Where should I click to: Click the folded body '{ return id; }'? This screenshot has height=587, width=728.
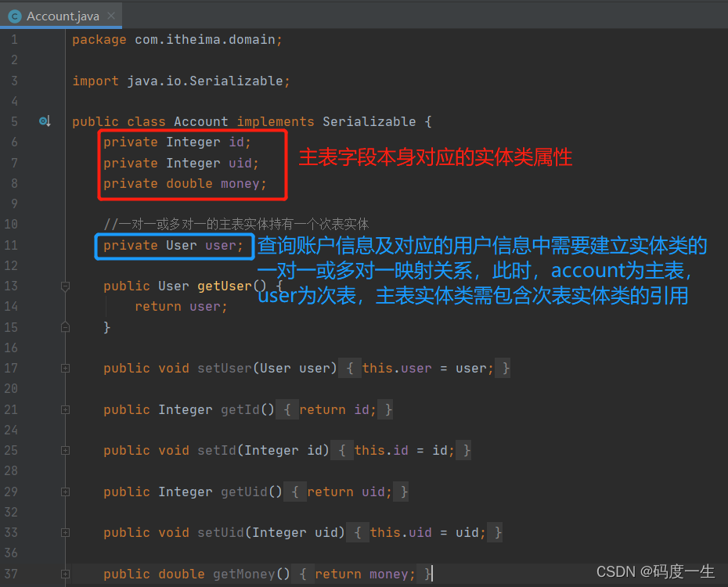click(334, 410)
